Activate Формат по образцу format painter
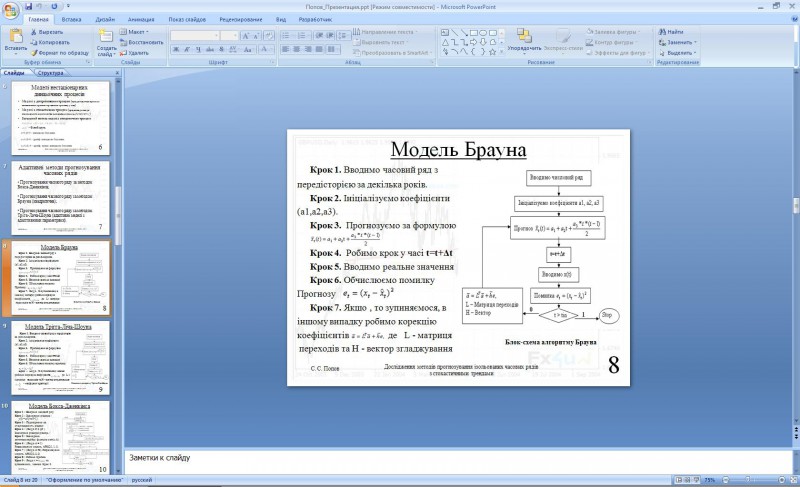The image size is (800, 487). tap(60, 53)
